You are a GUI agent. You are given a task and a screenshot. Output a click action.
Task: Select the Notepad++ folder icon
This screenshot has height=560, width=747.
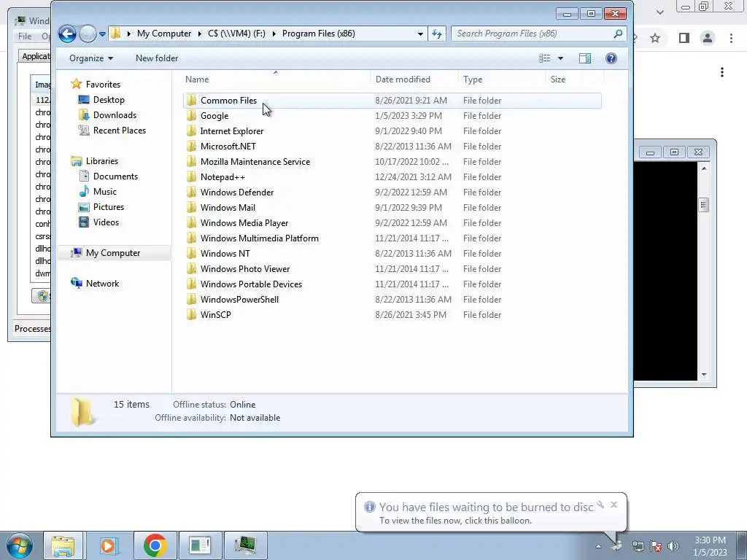coord(192,177)
